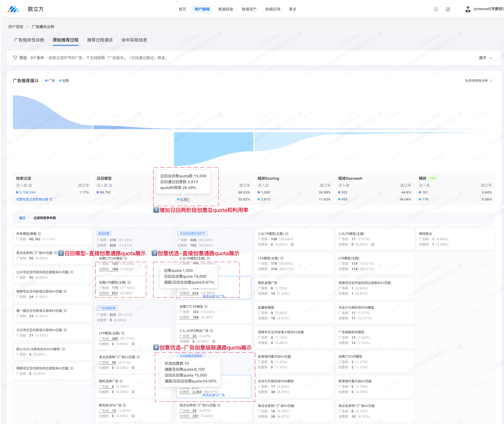
Task: Click the shield icon in top bar
Action: (x=436, y=9)
